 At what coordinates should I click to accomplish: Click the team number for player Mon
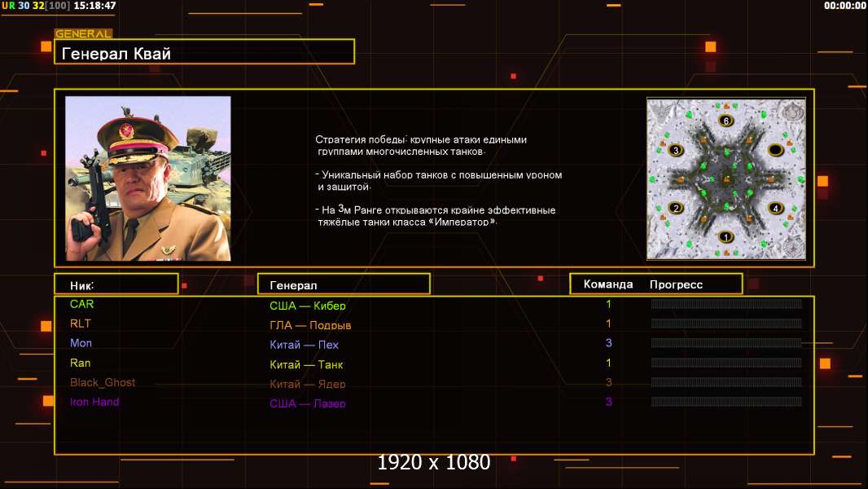pos(608,343)
